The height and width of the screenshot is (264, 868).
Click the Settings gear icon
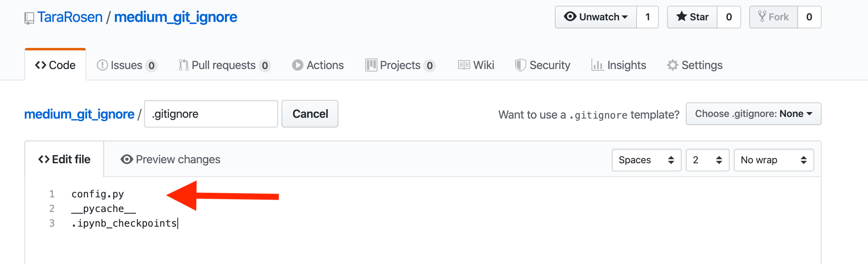pyautogui.click(x=672, y=65)
